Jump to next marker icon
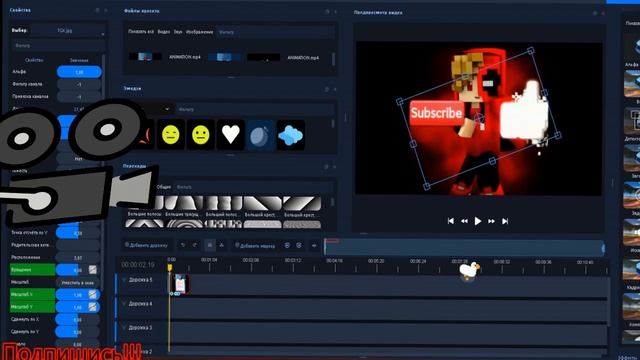This screenshot has width=640, height=360. tap(299, 245)
